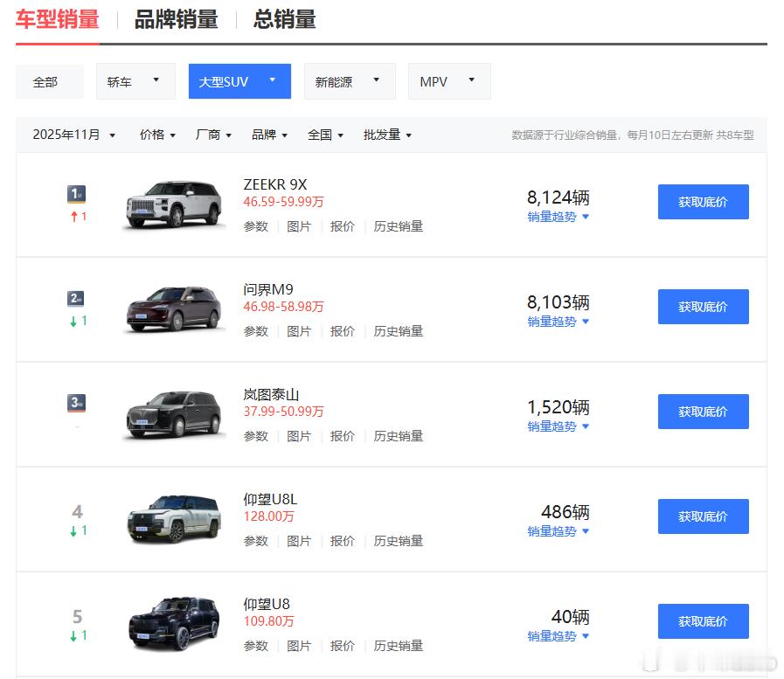Click the 岚图泰山 car thumbnail
The width and height of the screenshot is (784, 679).
tap(173, 414)
